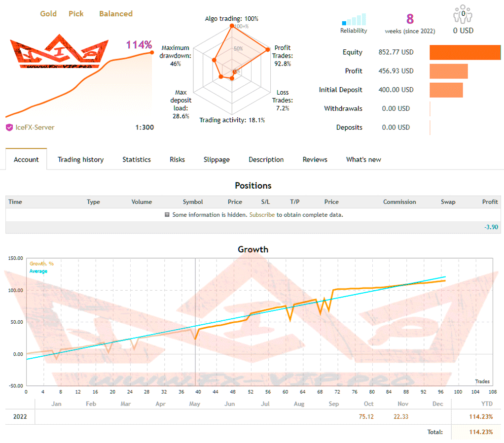Click the Initial Deposit bar
The image size is (504, 443).
(446, 90)
